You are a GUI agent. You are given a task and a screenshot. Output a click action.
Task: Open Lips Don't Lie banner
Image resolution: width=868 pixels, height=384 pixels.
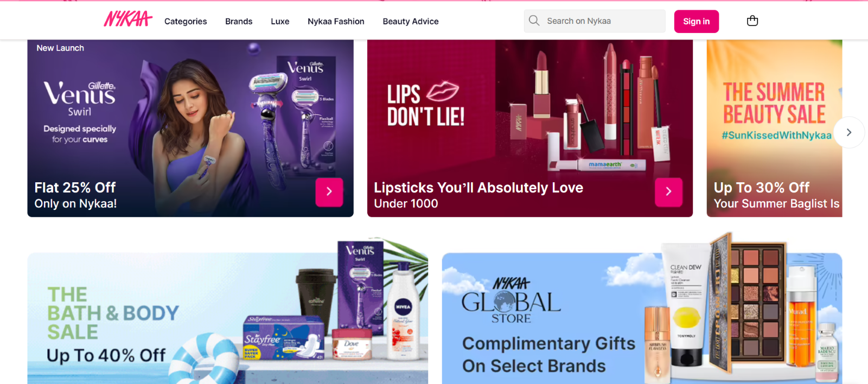point(530,128)
